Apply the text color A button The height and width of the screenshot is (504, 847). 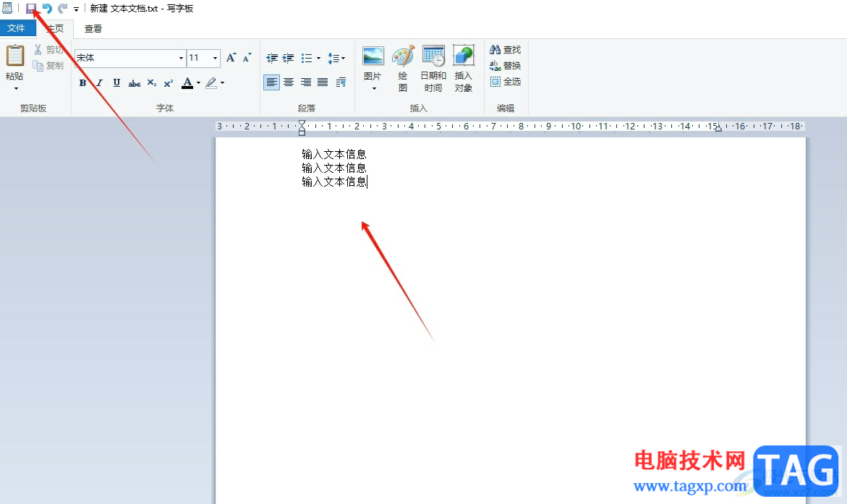click(x=187, y=82)
